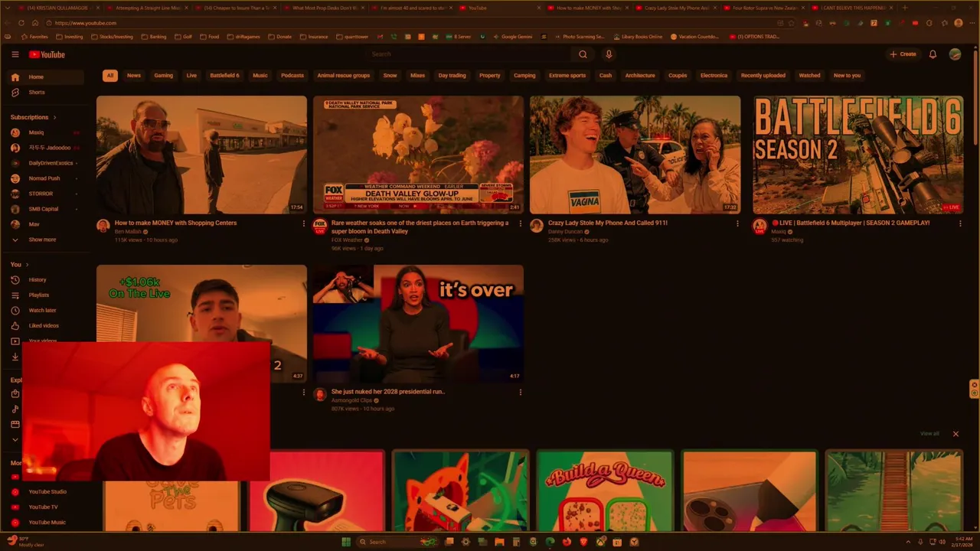Open the Xbox taskbar icon
The height and width of the screenshot is (551, 980).
tap(600, 542)
